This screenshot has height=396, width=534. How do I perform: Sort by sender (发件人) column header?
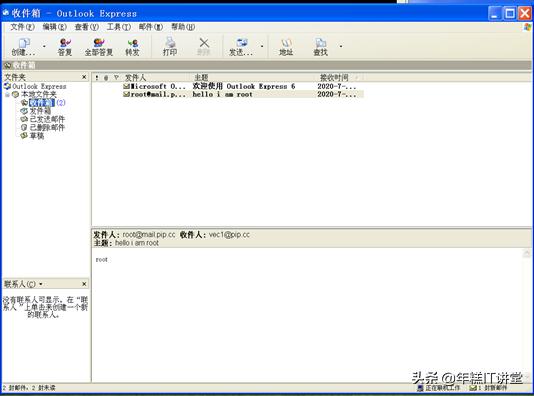[x=135, y=78]
